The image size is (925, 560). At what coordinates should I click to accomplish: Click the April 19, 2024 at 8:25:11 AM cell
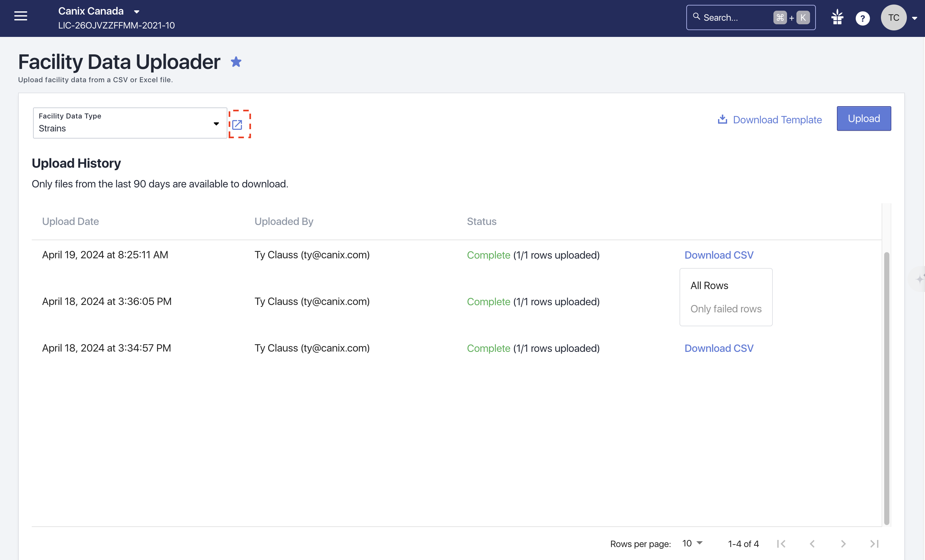coord(105,255)
